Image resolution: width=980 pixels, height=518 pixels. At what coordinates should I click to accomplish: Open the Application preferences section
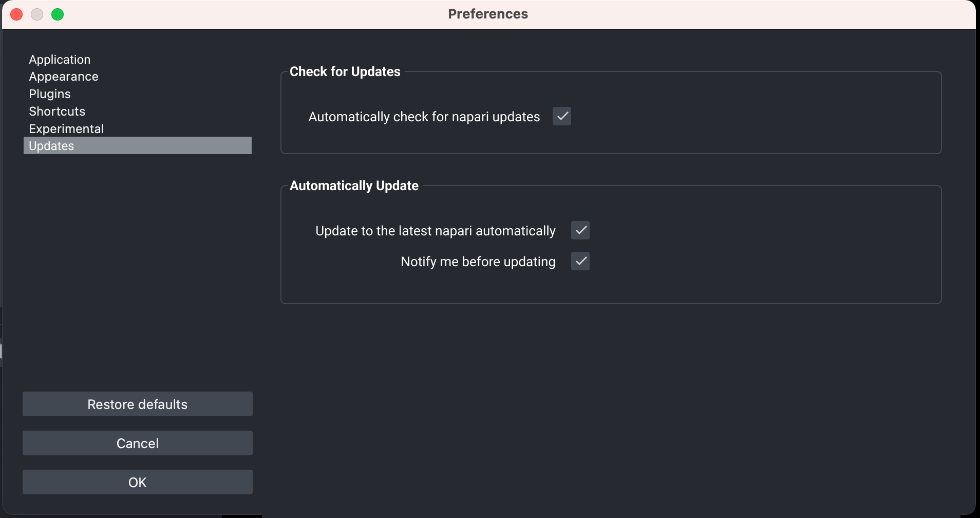60,60
